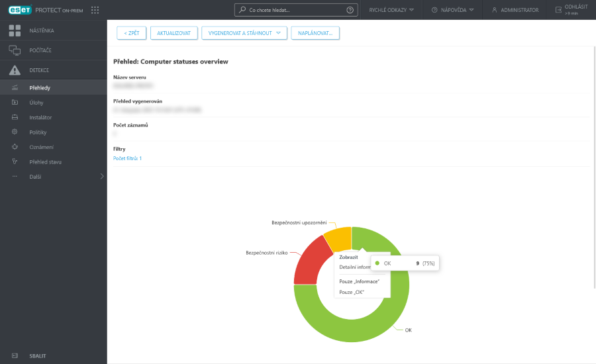Click into the Co chcete hledat search field
The image size is (596, 364).
[291, 10]
